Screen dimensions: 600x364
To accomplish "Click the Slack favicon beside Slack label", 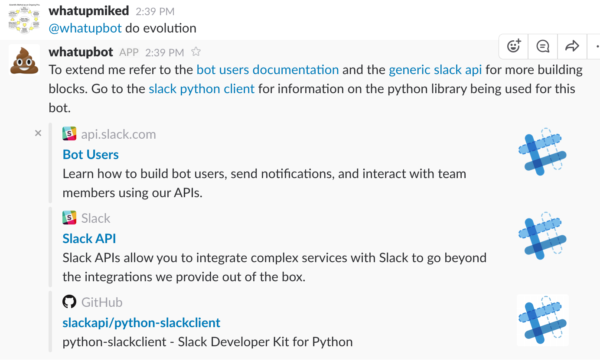I will (69, 218).
